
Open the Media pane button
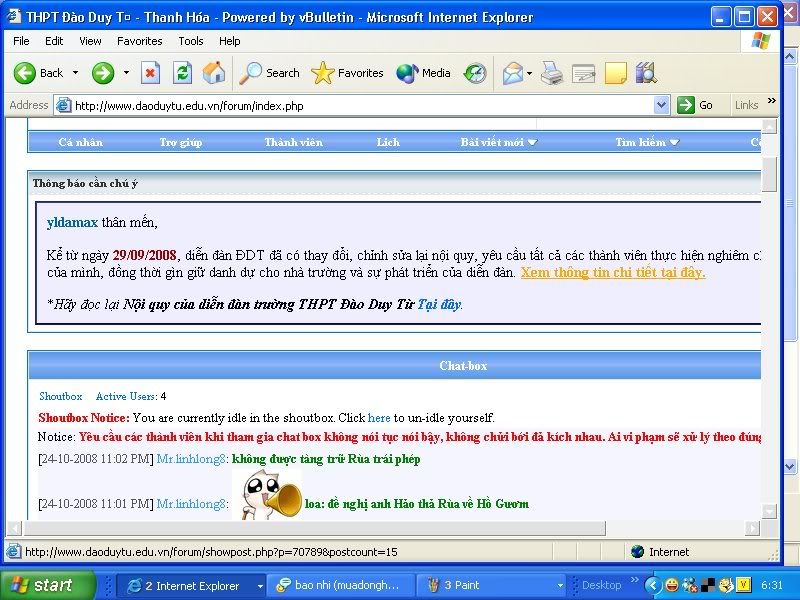pos(424,73)
